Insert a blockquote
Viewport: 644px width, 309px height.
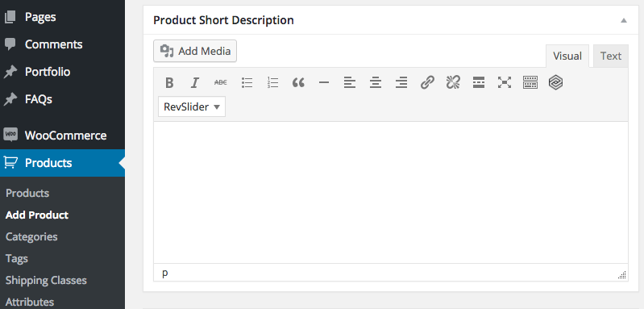coord(298,82)
